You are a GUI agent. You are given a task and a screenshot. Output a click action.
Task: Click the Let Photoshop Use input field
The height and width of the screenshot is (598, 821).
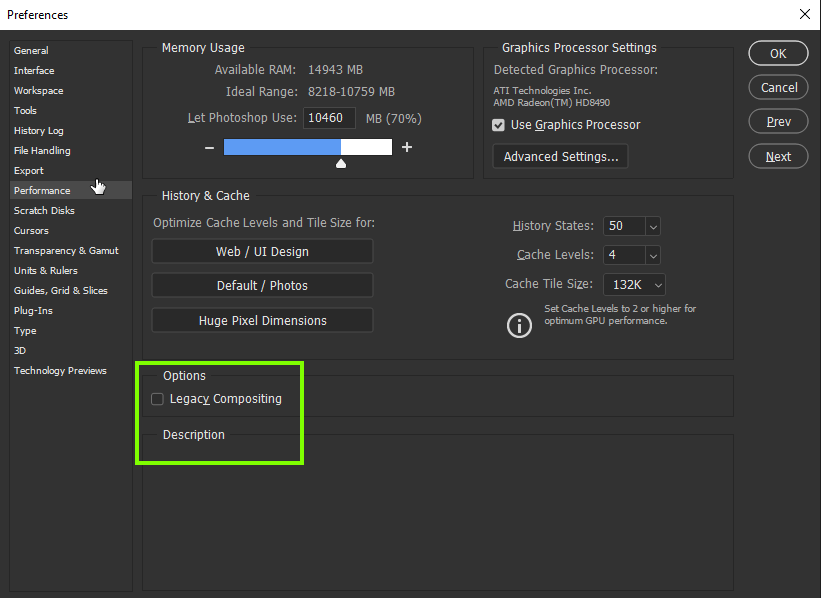330,118
